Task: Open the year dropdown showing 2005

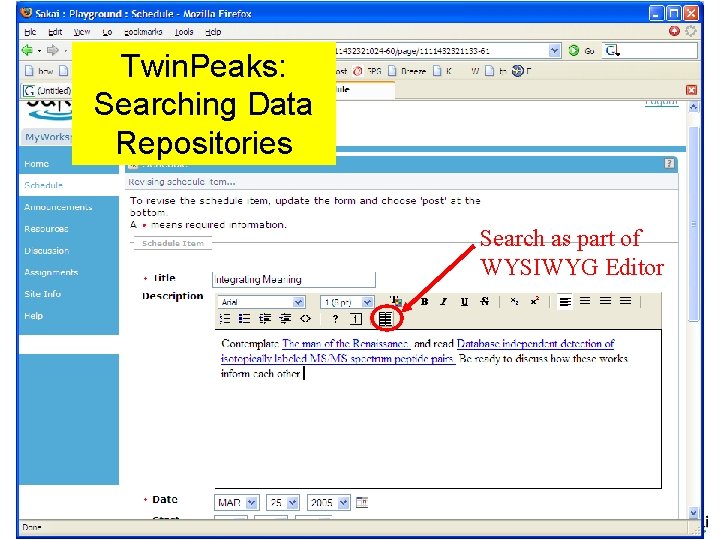Action: pyautogui.click(x=329, y=503)
